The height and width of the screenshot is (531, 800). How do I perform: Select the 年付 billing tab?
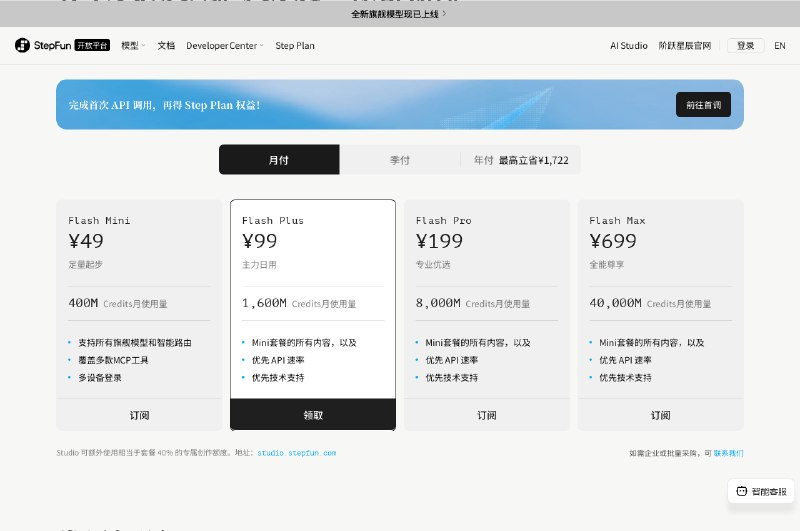coord(520,160)
